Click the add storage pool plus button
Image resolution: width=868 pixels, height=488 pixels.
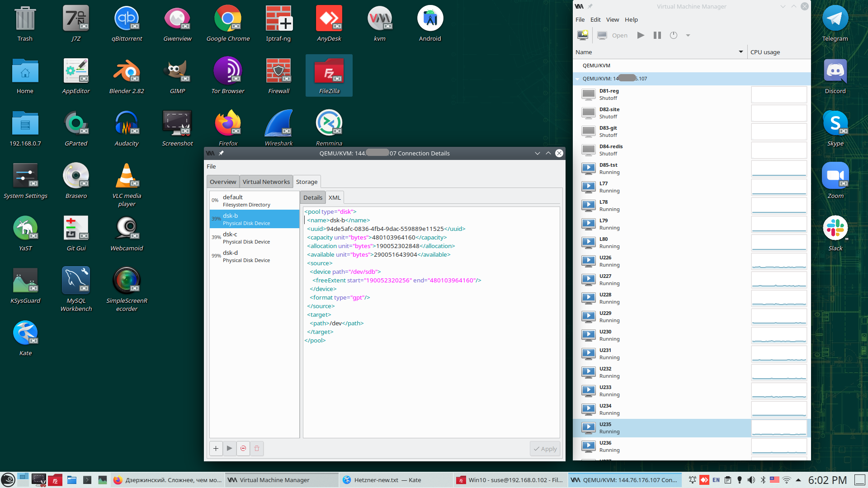point(216,448)
